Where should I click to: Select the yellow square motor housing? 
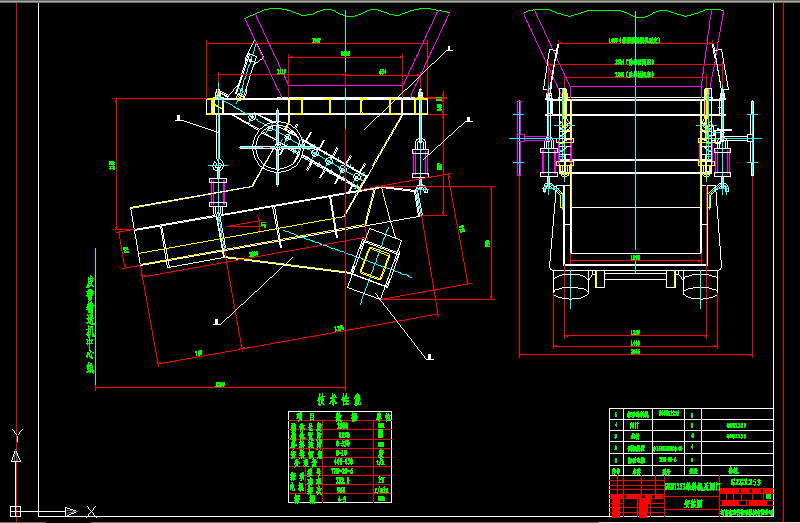point(374,264)
